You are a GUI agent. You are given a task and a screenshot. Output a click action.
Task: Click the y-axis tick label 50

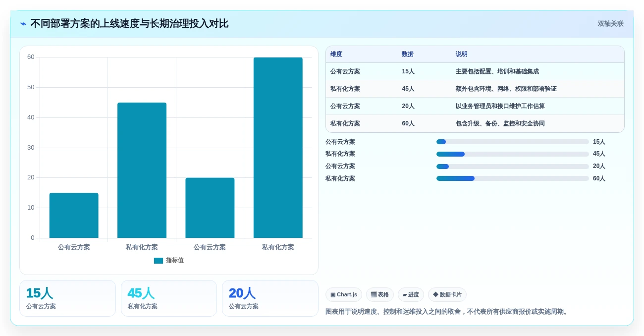pos(31,87)
